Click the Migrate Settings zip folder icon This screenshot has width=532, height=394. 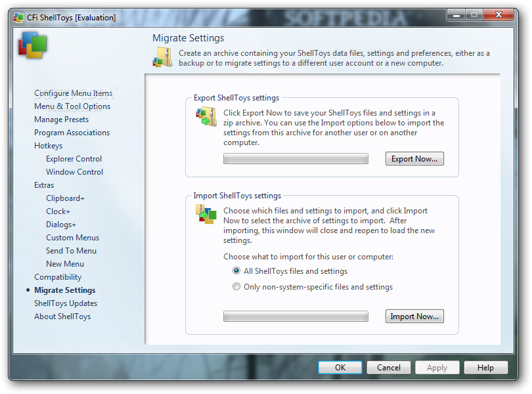(162, 57)
